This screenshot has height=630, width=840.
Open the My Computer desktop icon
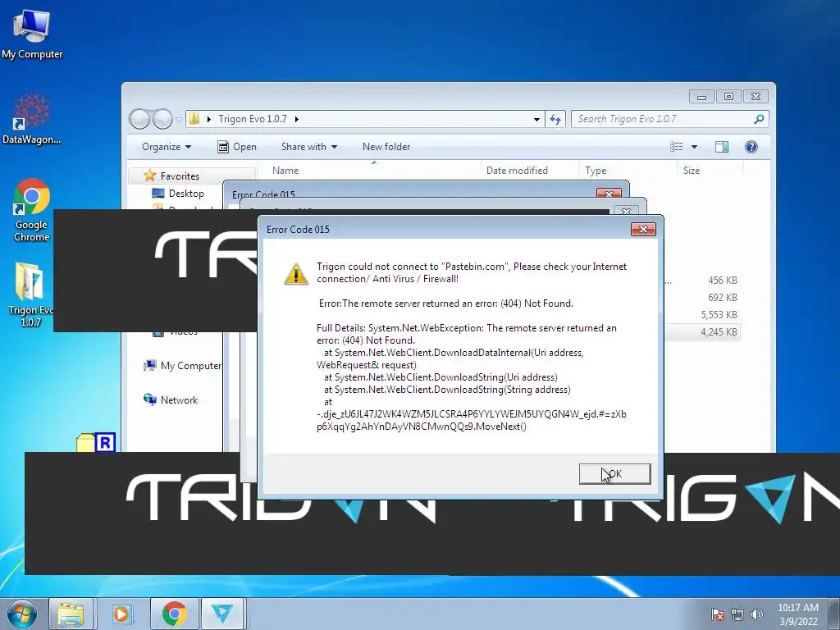tap(32, 34)
